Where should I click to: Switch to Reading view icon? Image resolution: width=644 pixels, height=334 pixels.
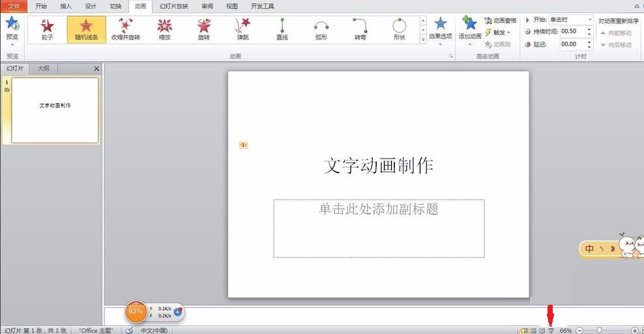coord(542,330)
